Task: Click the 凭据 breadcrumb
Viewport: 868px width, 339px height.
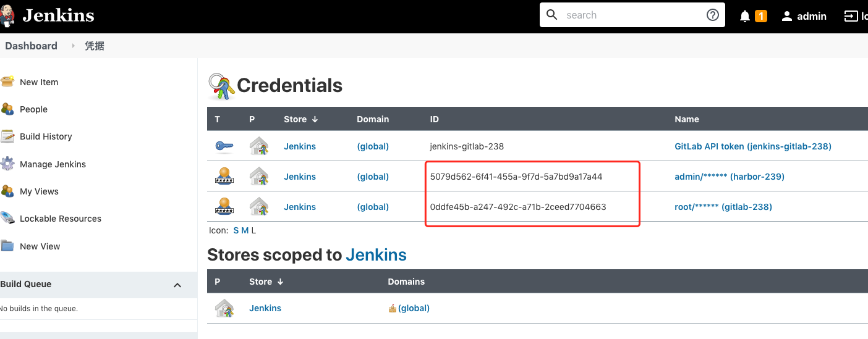Action: point(95,46)
